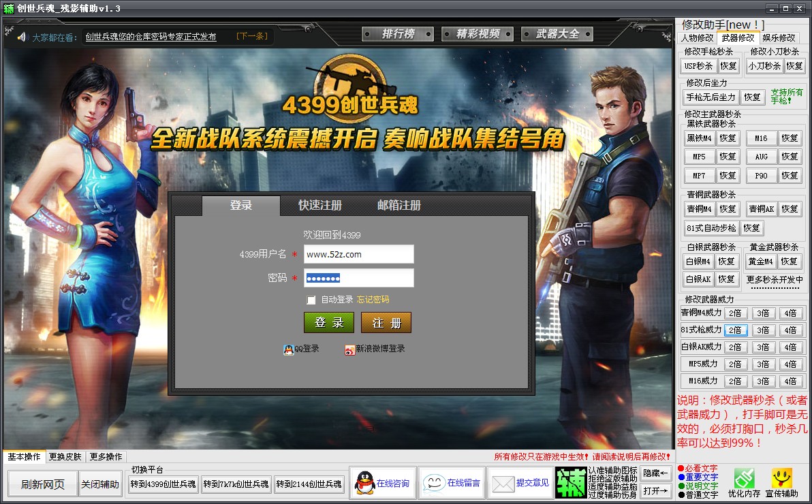Click the 宣传辅助 smiley icon

[x=781, y=478]
